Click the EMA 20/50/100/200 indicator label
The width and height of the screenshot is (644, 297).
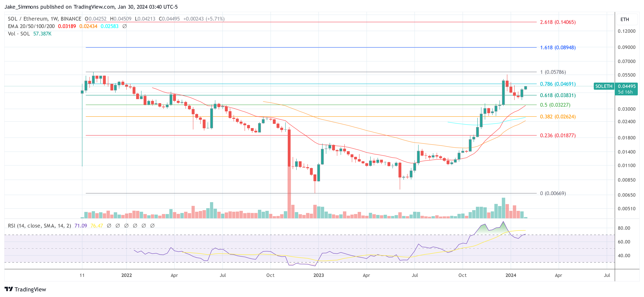click(31, 26)
